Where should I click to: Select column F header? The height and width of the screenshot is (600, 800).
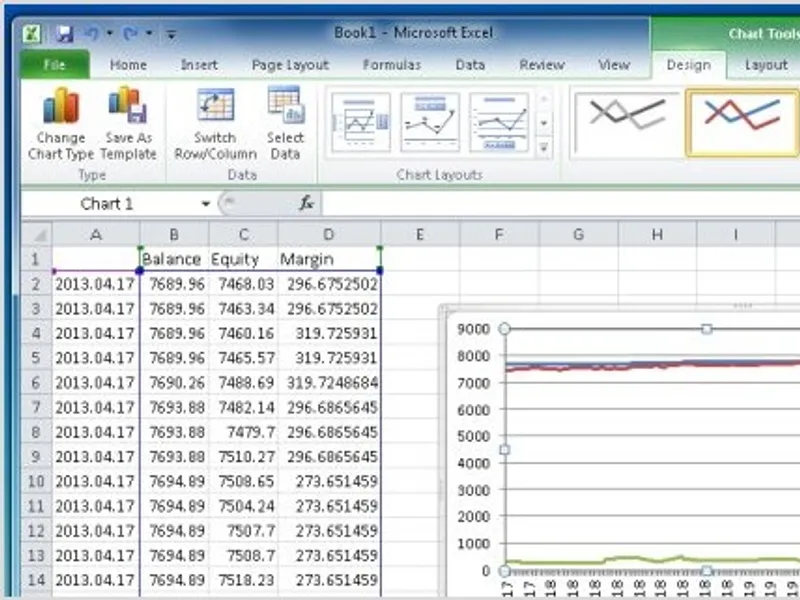pyautogui.click(x=499, y=234)
